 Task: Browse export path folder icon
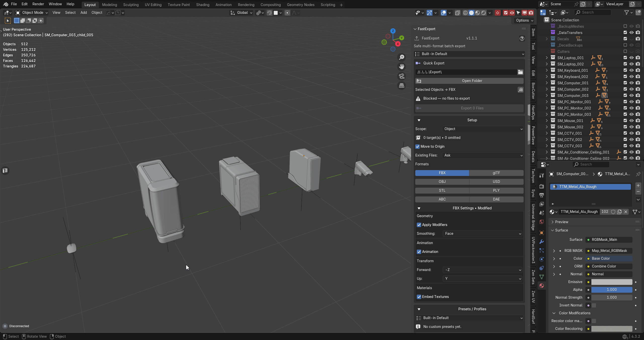click(x=520, y=72)
